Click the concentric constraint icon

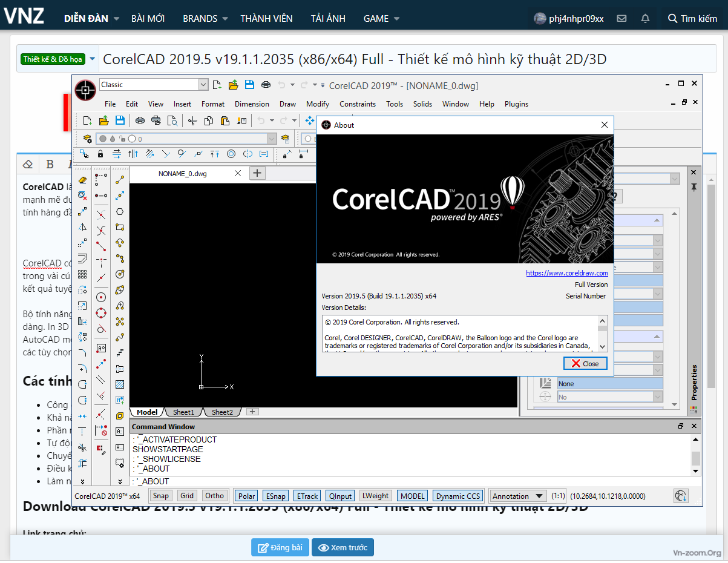coord(231,154)
